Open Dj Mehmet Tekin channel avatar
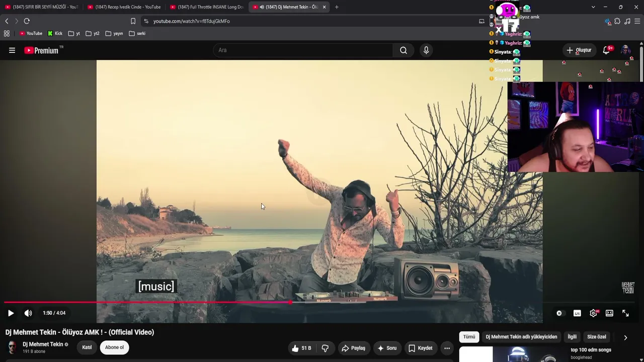Viewport: 644px width, 362px height. click(x=12, y=347)
